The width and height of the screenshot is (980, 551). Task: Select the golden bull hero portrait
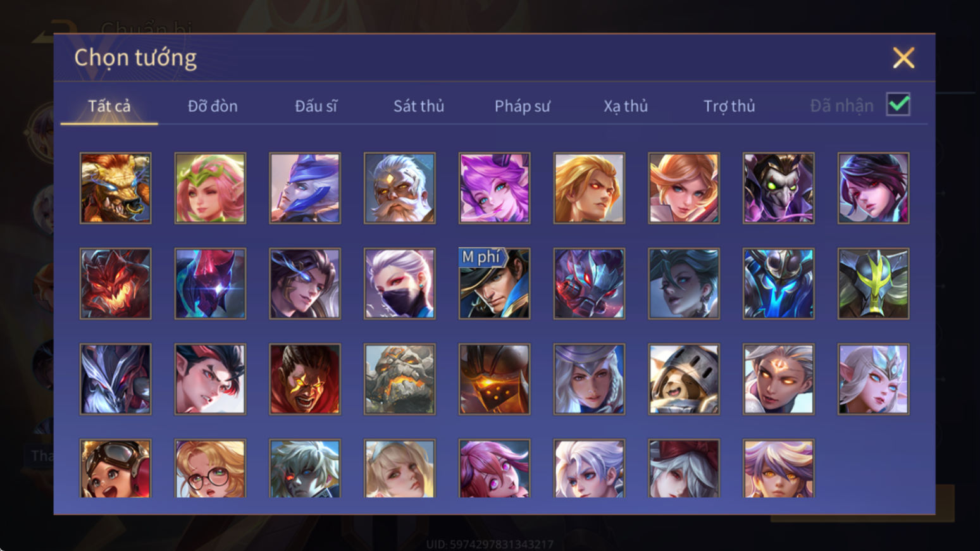115,188
